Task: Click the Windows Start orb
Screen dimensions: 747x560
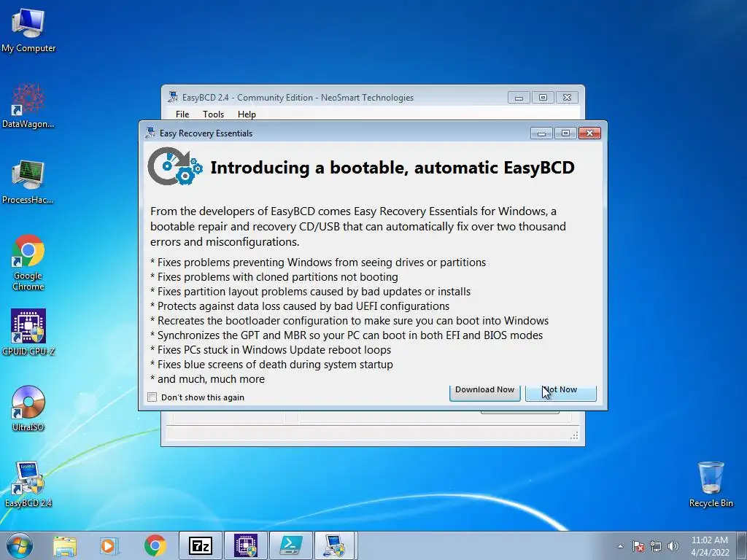Action: tap(20, 545)
